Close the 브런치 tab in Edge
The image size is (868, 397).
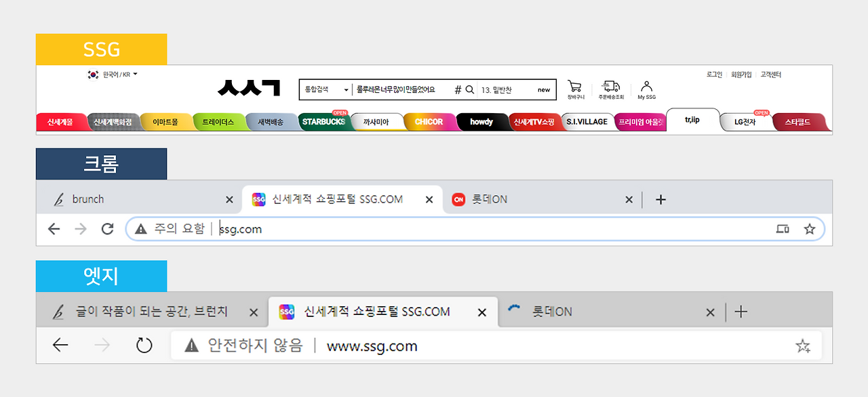click(x=254, y=312)
